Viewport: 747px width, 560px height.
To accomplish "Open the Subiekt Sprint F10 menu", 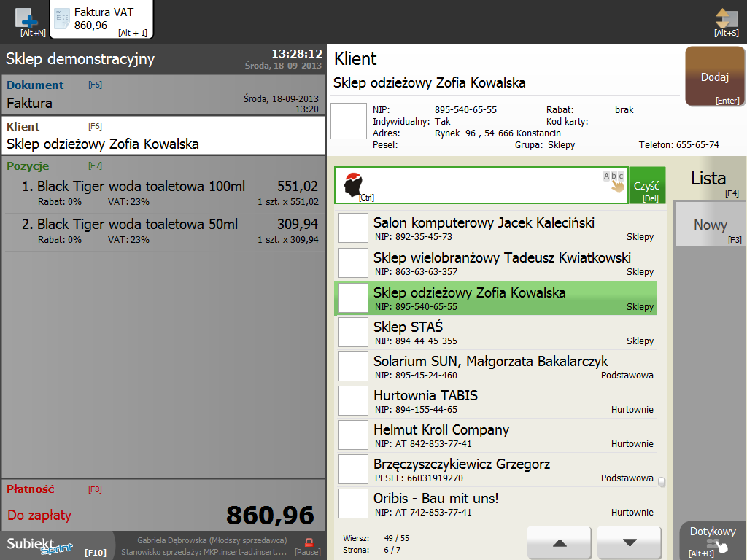I will click(56, 545).
